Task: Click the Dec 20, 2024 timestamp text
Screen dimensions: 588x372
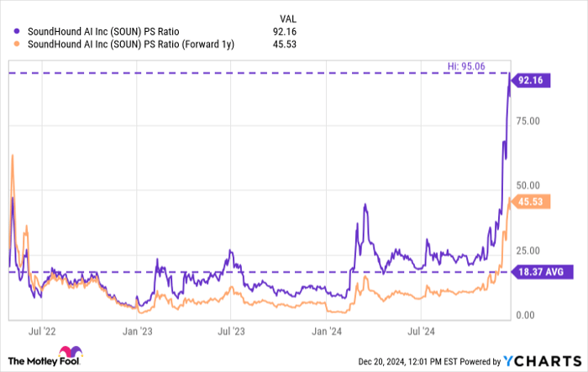Action: pyautogui.click(x=407, y=362)
